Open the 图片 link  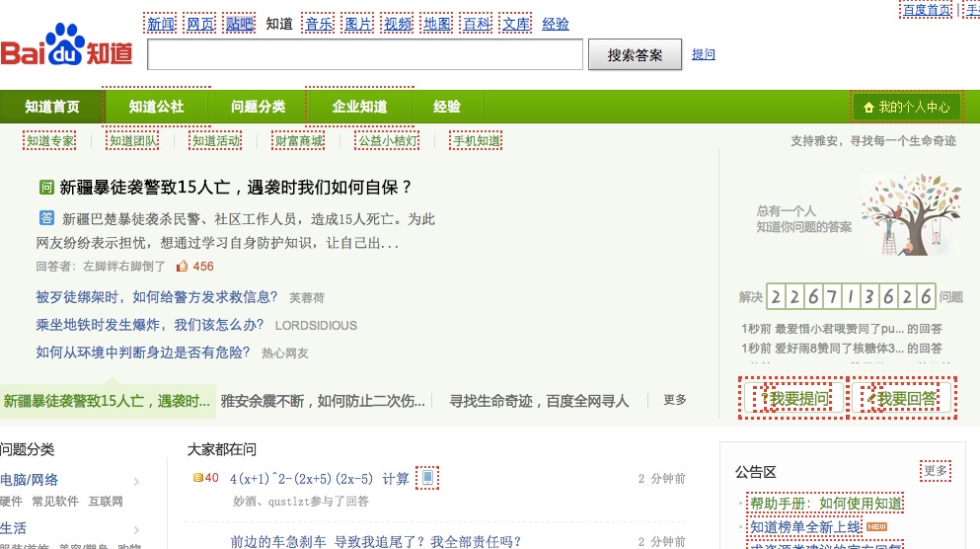point(358,24)
